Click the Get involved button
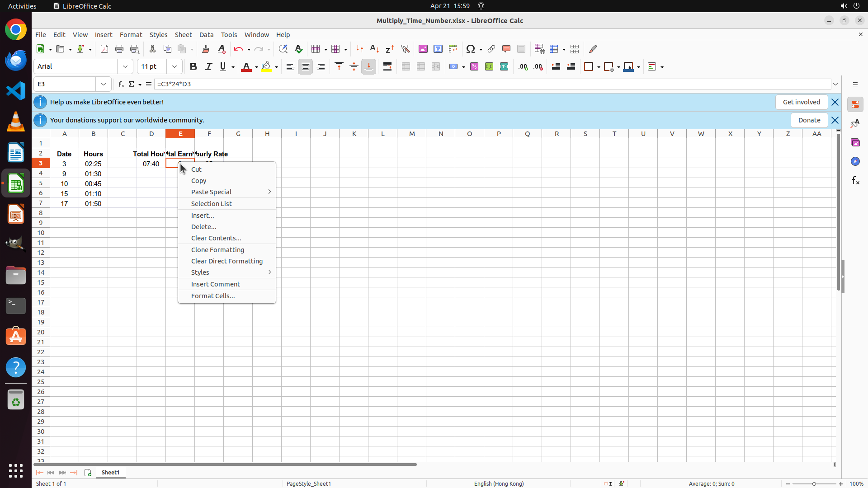Screen dimensions: 868x488 801,102
